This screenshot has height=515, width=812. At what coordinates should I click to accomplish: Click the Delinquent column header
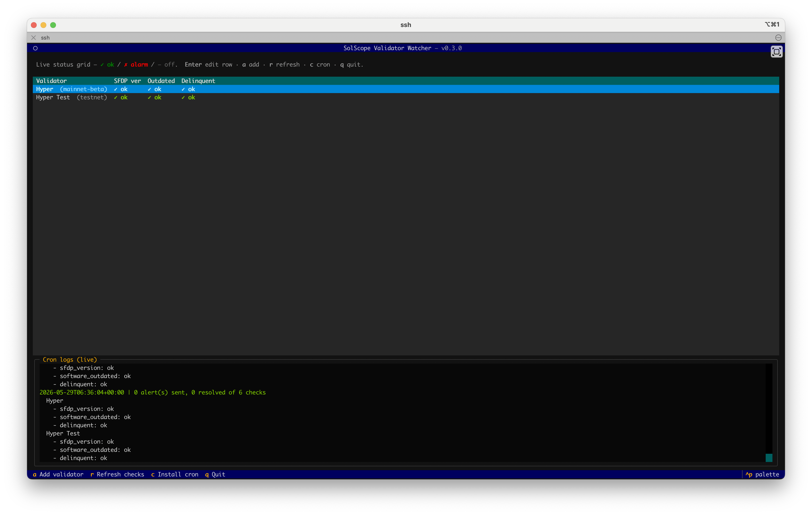pos(198,81)
